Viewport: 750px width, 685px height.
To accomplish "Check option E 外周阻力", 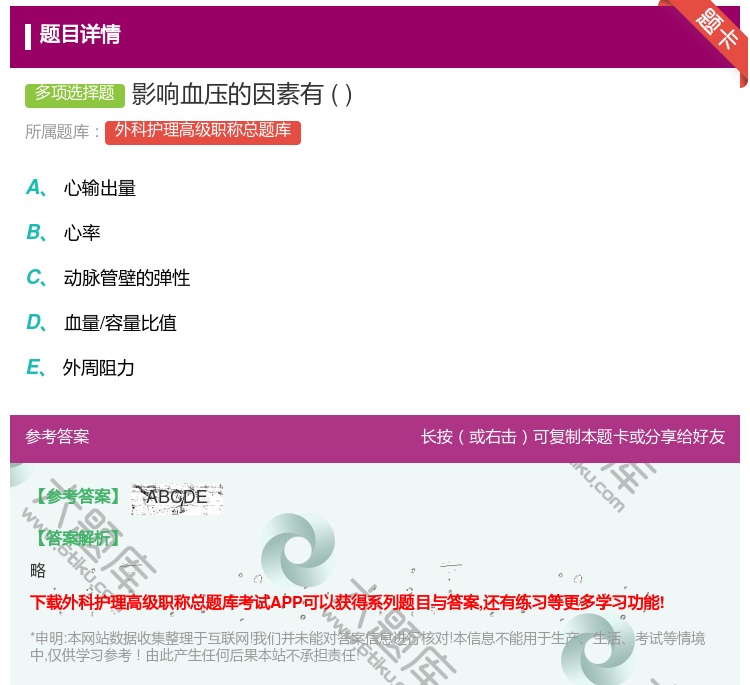I will [x=98, y=368].
